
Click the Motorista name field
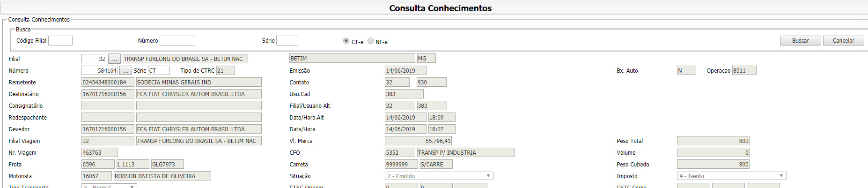click(x=162, y=176)
